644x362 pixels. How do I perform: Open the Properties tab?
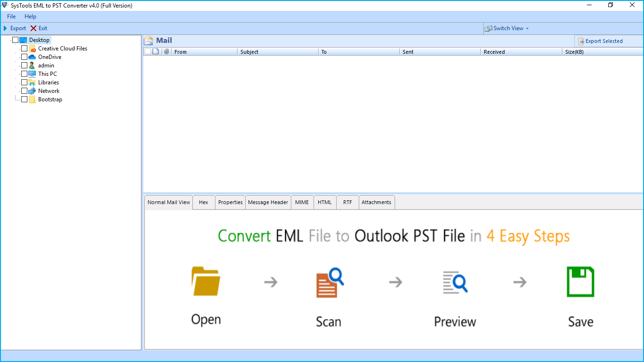click(x=231, y=202)
